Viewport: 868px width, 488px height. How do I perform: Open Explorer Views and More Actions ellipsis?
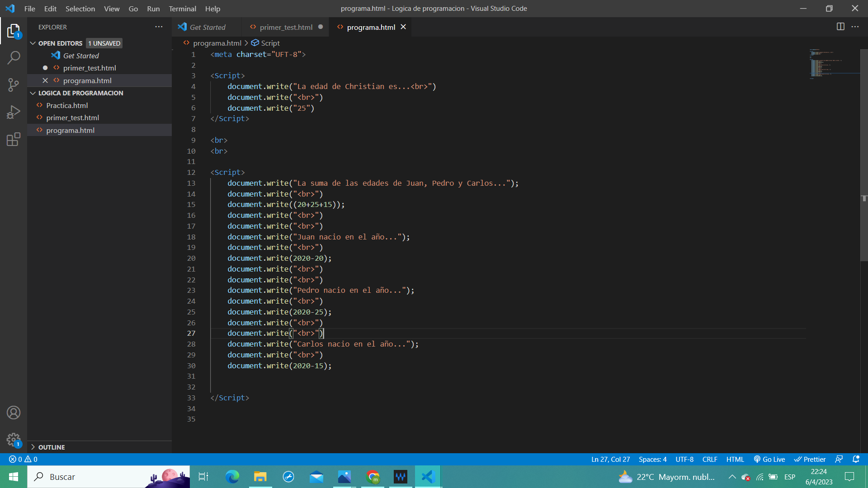[x=159, y=27]
